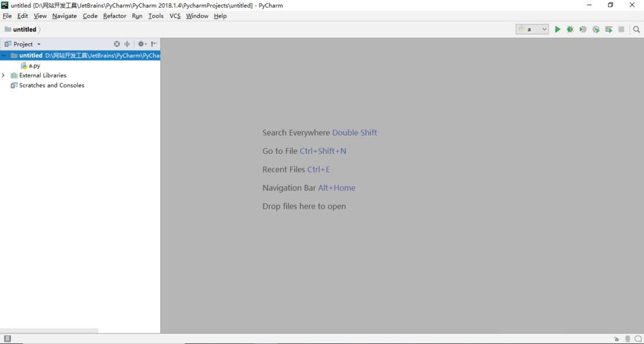Viewport: 644px width, 344px height.
Task: Close the PyCharm window
Action: (x=632, y=5)
